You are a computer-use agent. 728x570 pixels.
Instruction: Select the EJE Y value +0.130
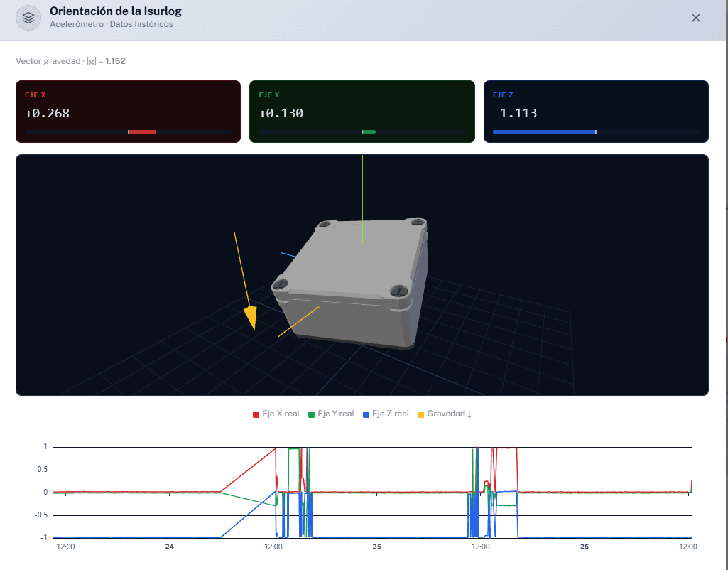281,113
